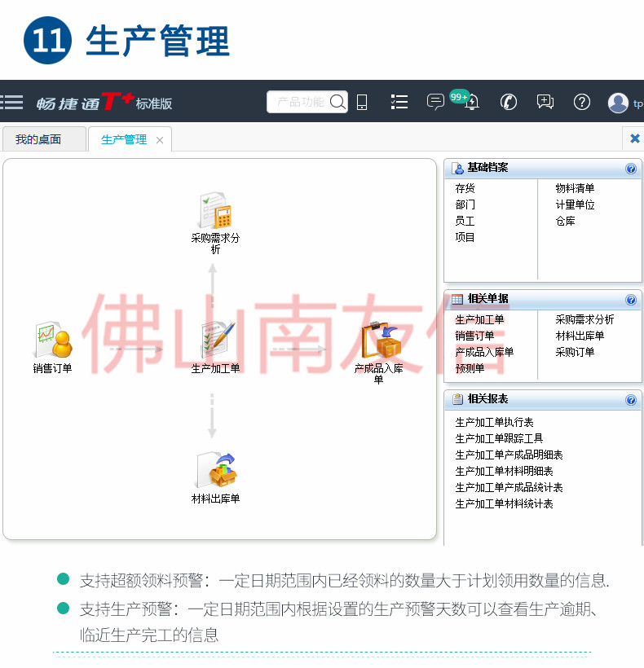The image size is (644, 668).
Task: Open 预测单 link
Action: [x=470, y=368]
